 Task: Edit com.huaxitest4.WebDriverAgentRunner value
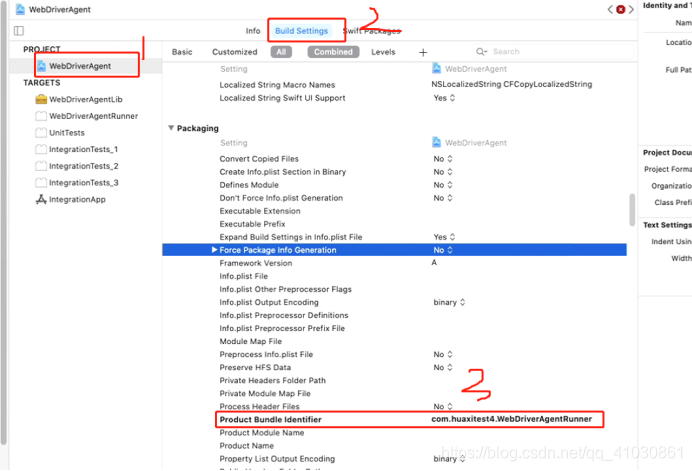511,419
